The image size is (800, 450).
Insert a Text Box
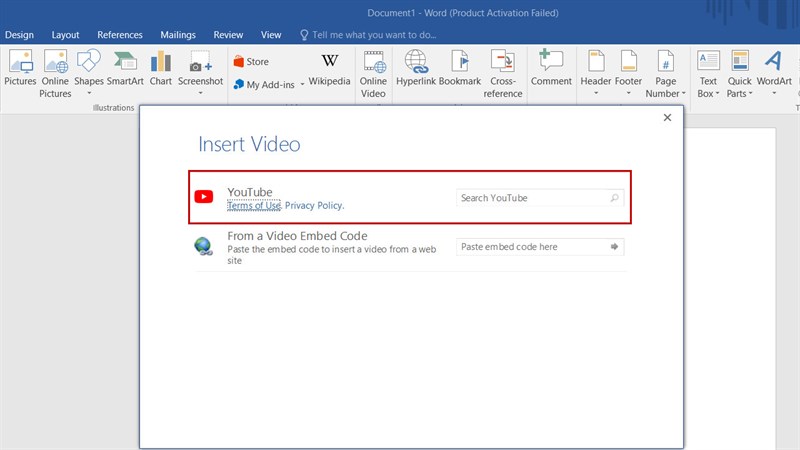coord(708,74)
